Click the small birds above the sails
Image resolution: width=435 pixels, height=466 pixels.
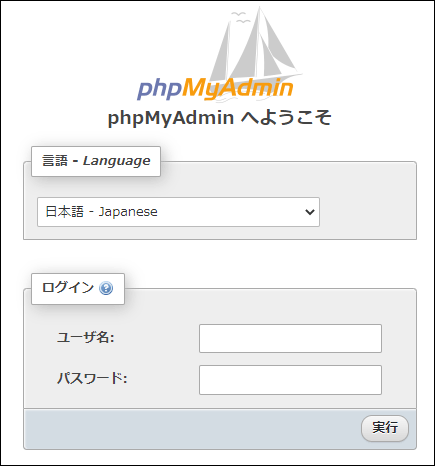coord(241,17)
